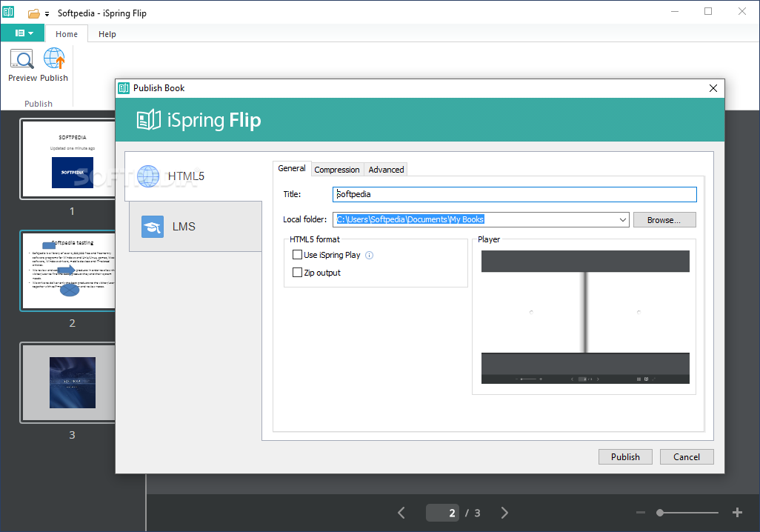Open the Help ribbon tab

click(x=107, y=34)
